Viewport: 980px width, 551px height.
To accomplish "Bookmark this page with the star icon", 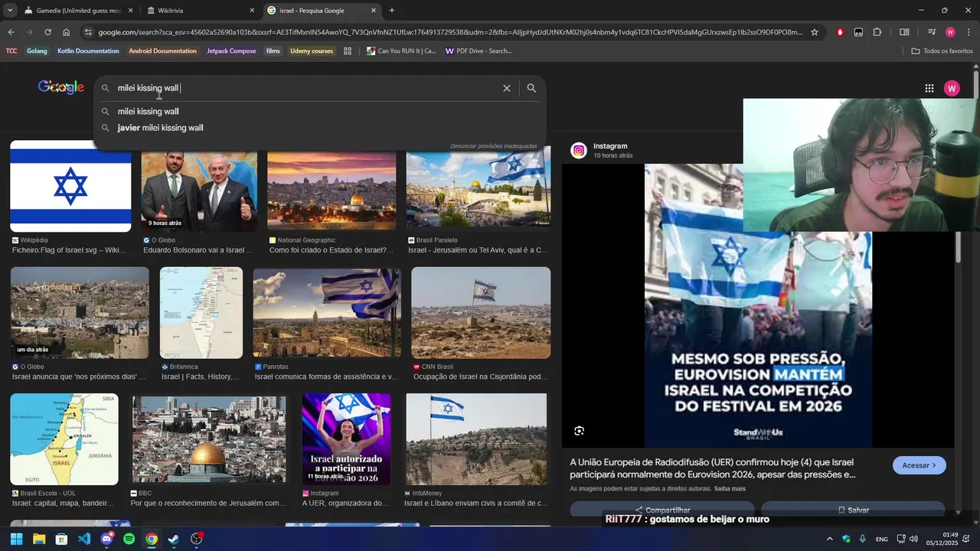I will click(815, 32).
